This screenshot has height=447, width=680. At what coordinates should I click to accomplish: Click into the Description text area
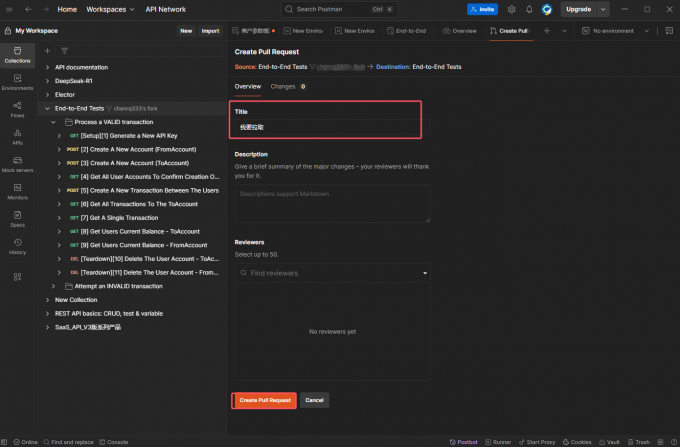pos(332,204)
